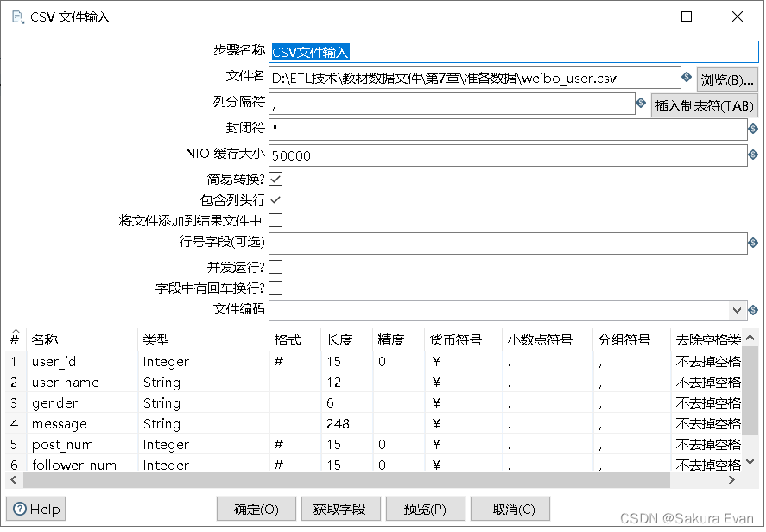Click the Help question mark icon
The image size is (766, 532).
point(21,509)
